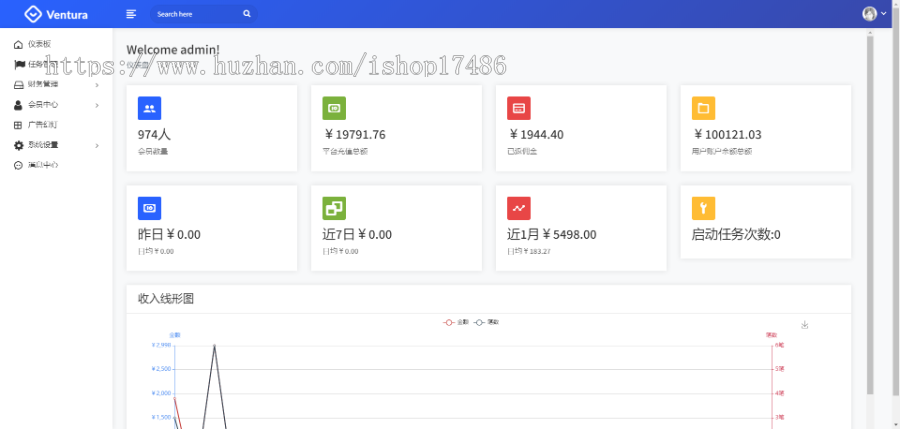Open the admin avatar dropdown in top right
This screenshot has height=429, width=900.
click(873, 14)
